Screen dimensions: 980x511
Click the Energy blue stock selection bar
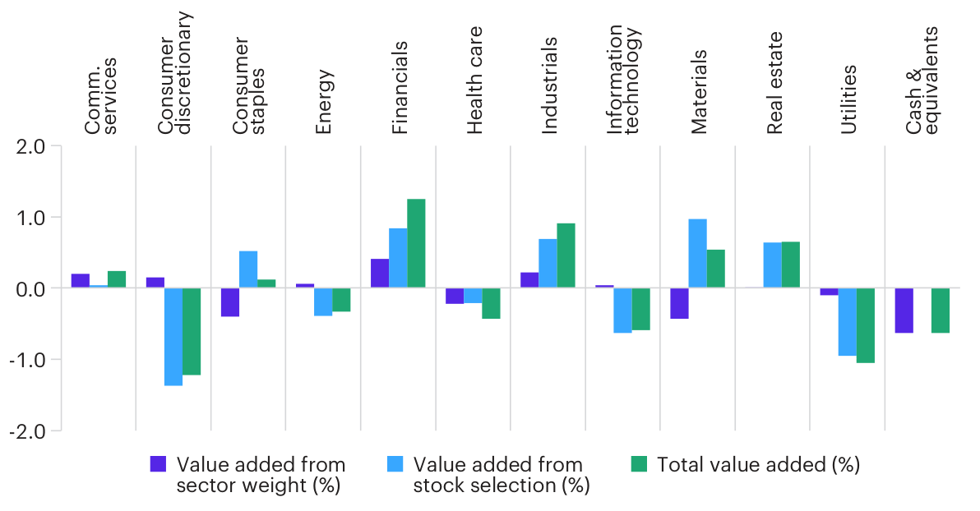pyautogui.click(x=323, y=302)
